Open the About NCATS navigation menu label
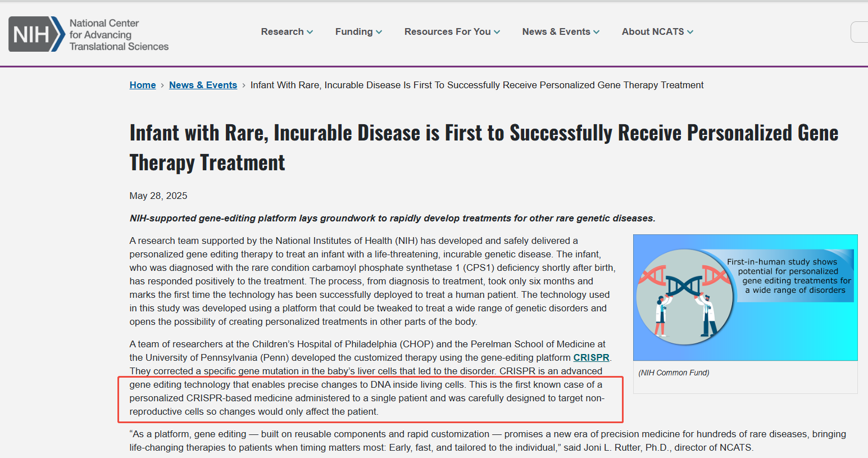The width and height of the screenshot is (868, 458). (x=652, y=32)
